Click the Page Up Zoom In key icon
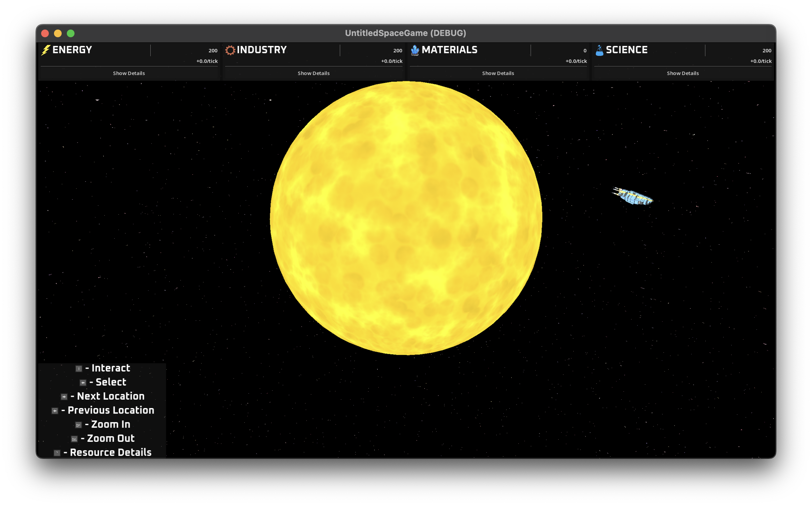The image size is (812, 506). pos(78,425)
